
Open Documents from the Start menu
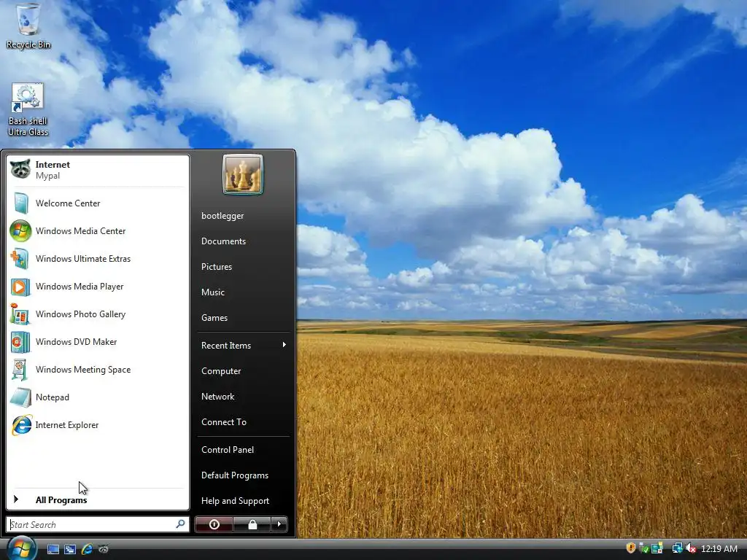click(x=243, y=241)
